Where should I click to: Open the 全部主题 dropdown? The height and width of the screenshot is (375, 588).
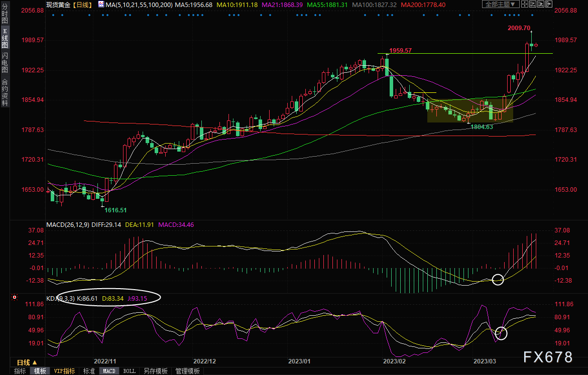tap(501, 4)
